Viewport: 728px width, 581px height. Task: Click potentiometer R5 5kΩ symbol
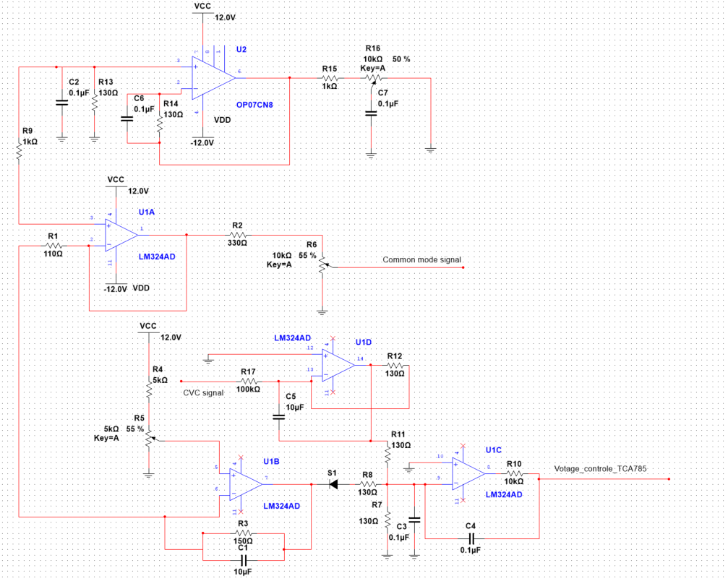point(150,438)
